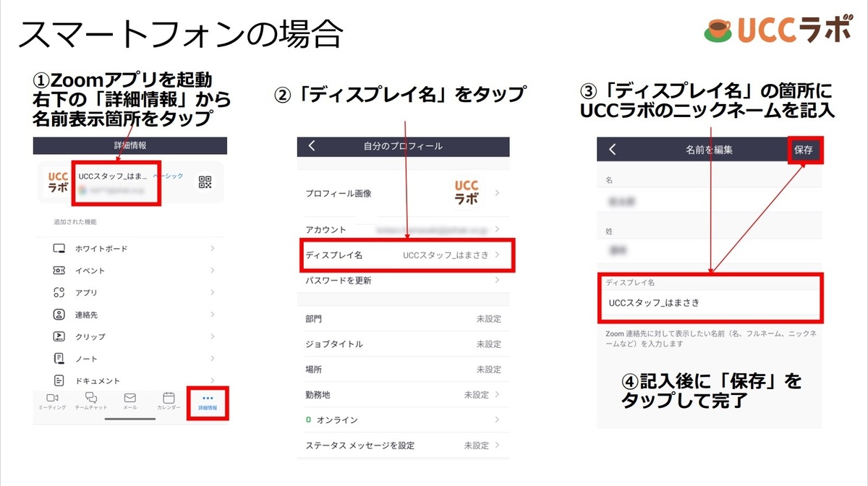Select the 詳細情報 tab in bottom bar
Viewport: 868px width, 486px height.
[x=208, y=403]
